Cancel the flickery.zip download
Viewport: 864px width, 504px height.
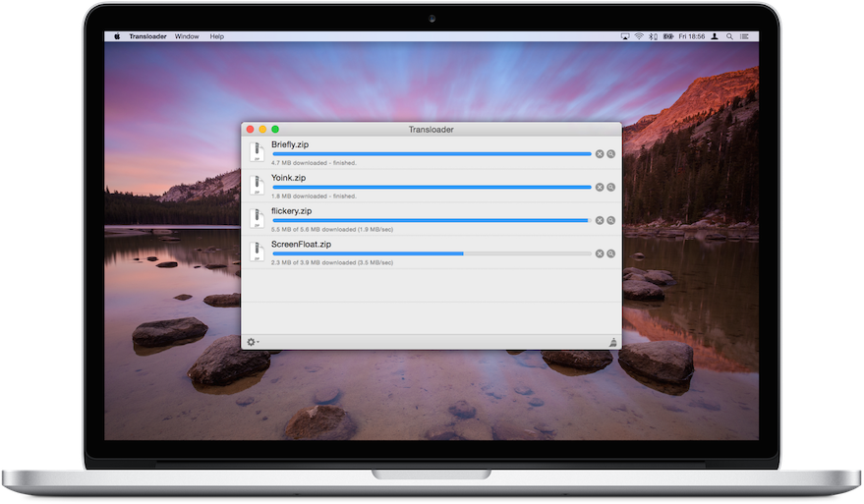click(600, 220)
